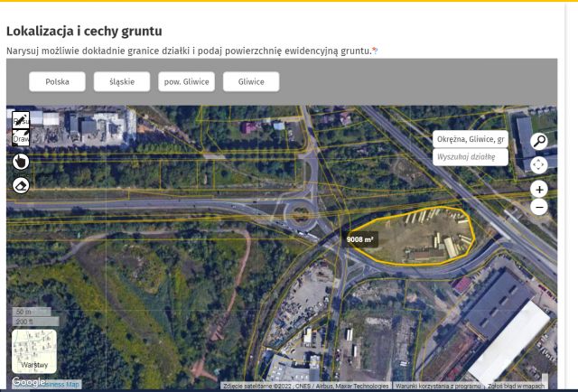Select the Draw tool icon
This screenshot has width=578, height=392.
point(21,137)
